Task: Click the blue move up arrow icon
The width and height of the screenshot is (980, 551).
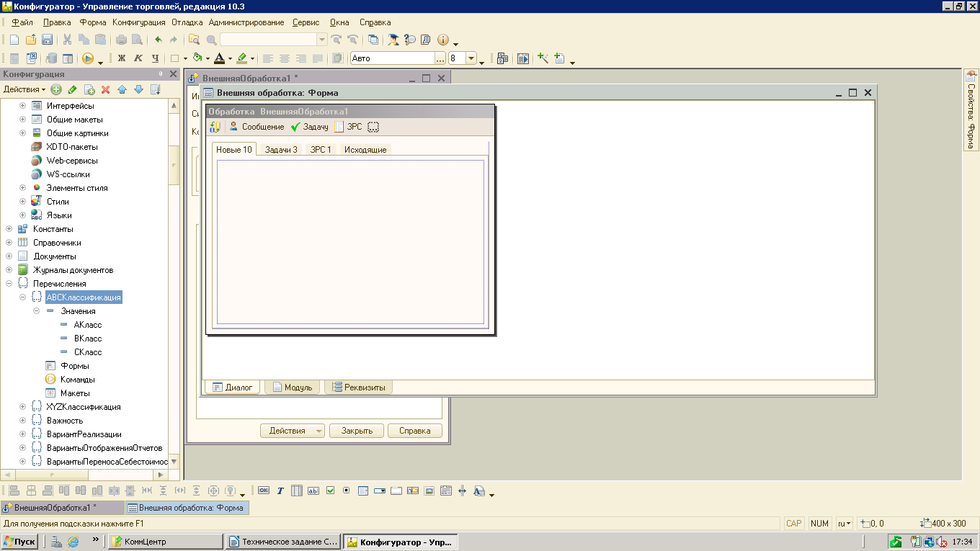Action: pyautogui.click(x=122, y=90)
